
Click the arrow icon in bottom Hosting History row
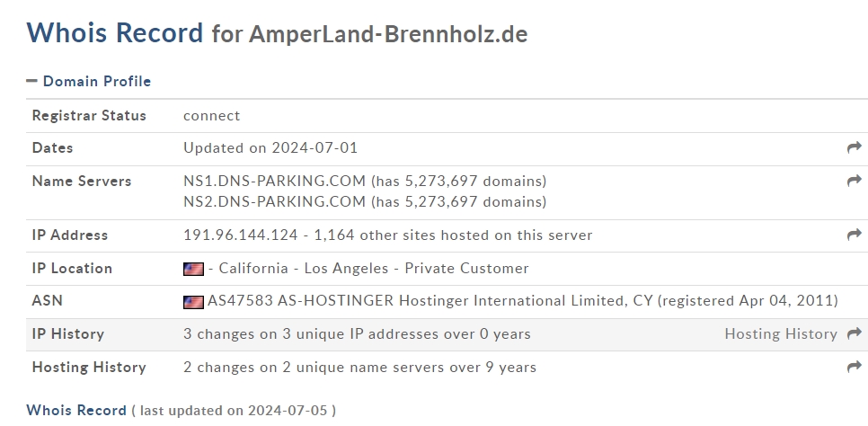[855, 367]
